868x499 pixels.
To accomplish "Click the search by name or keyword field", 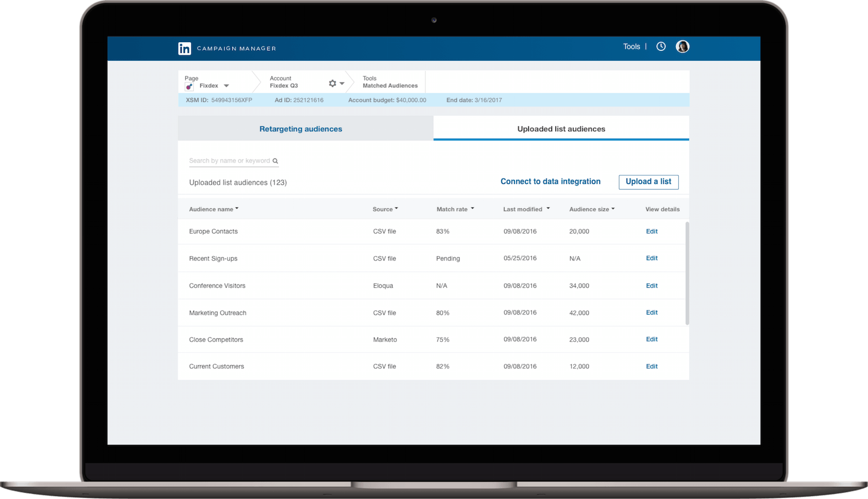I will click(x=229, y=160).
